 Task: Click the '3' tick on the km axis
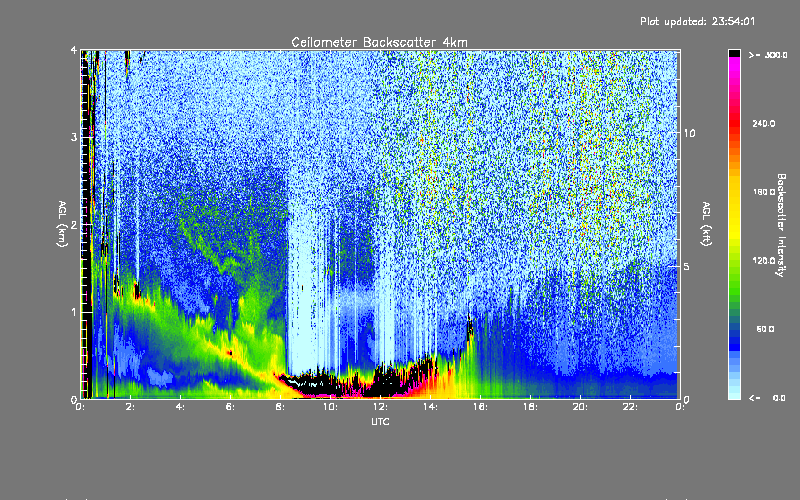tap(74, 137)
